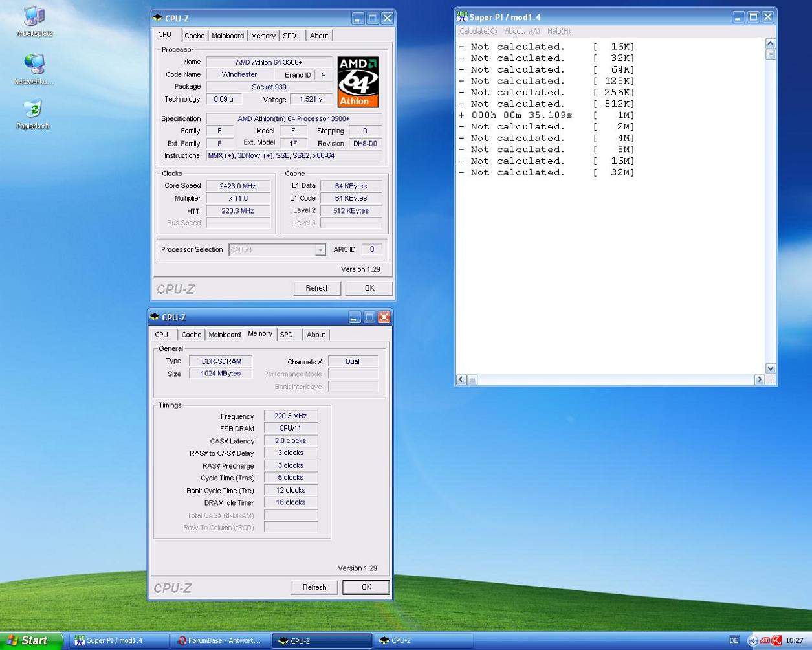Switch to Cache tab in lower CPU-Z
812x650 pixels.
click(x=191, y=335)
